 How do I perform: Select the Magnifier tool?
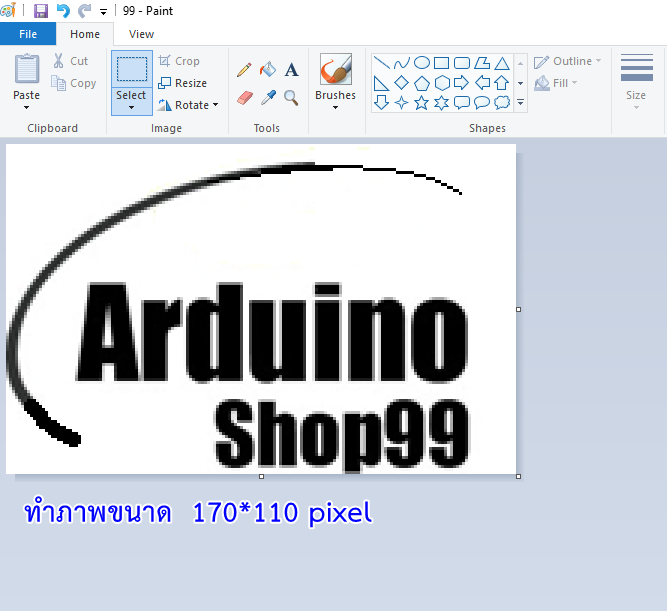point(291,98)
